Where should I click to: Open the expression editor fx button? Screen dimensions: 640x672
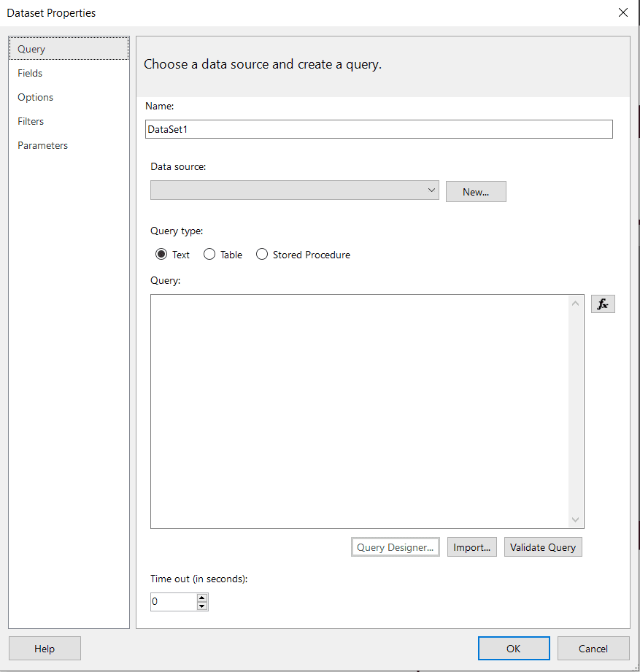click(603, 304)
